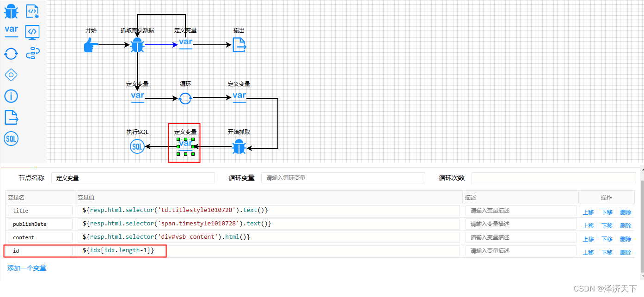The height and width of the screenshot is (297, 644).
Task: Click the variable name field containing publishDate
Action: coord(40,224)
